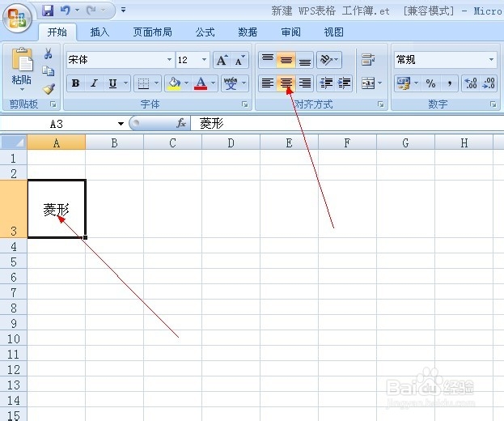Viewport: 504px width, 421px height.
Task: Open the Office button menu
Action: [17, 19]
